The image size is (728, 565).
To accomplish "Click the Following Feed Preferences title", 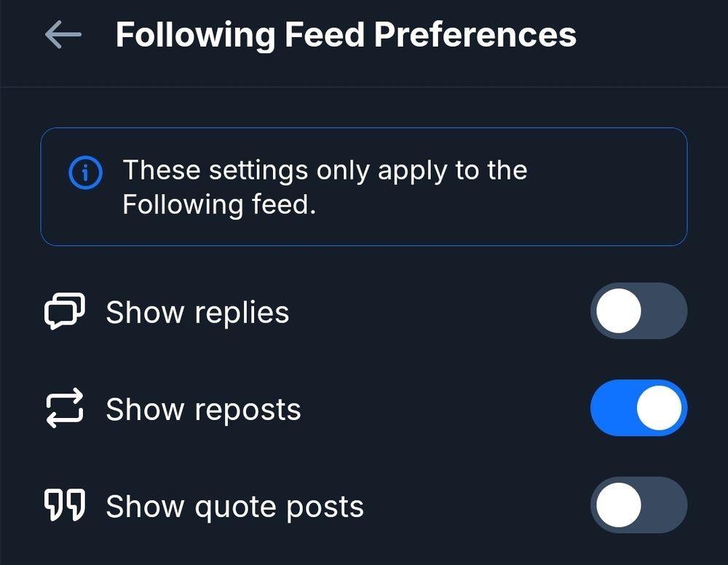I will 345,33.
